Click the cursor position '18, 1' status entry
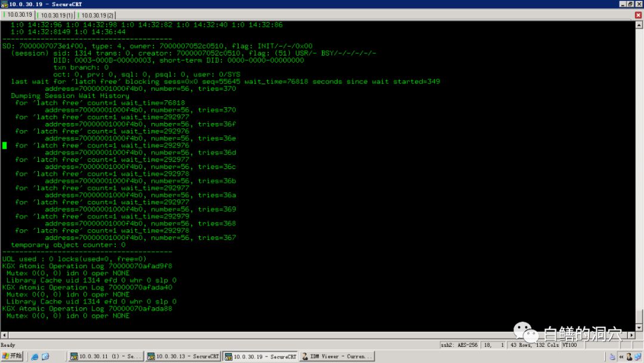 click(494, 345)
